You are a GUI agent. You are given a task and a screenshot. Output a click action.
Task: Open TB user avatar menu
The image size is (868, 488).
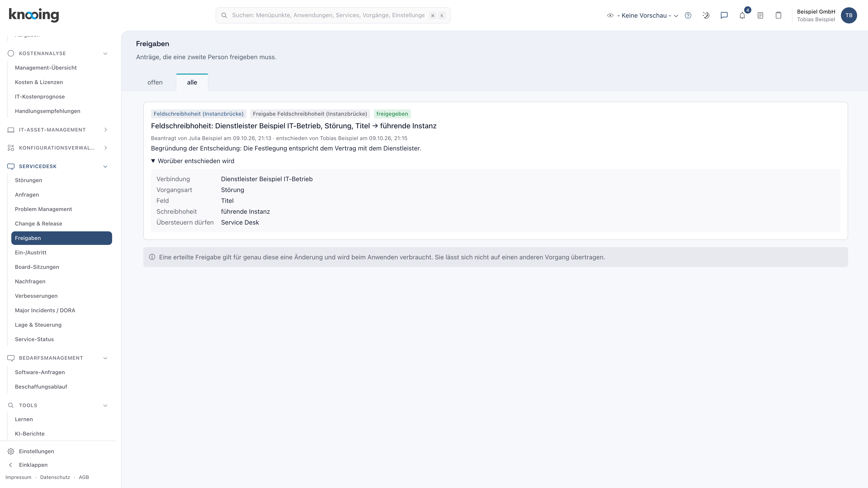(x=849, y=16)
